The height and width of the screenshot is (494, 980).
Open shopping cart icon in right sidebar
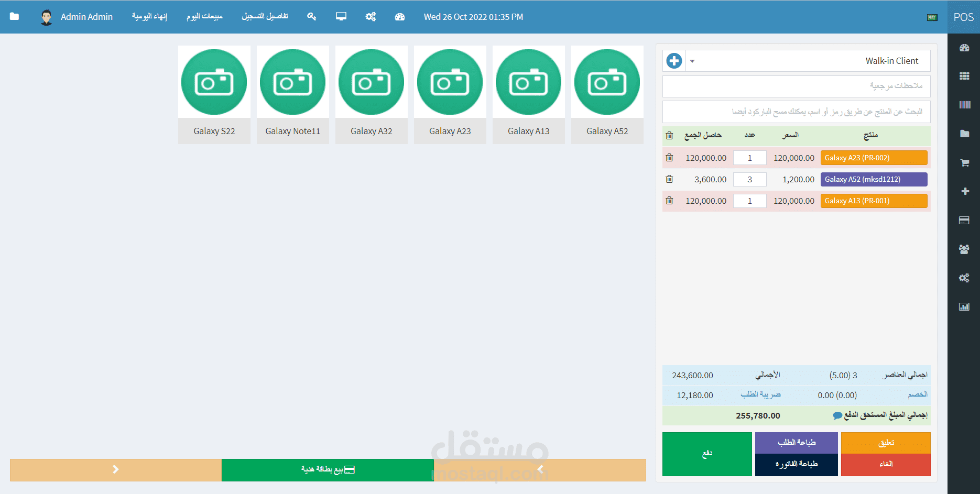pyautogui.click(x=964, y=163)
